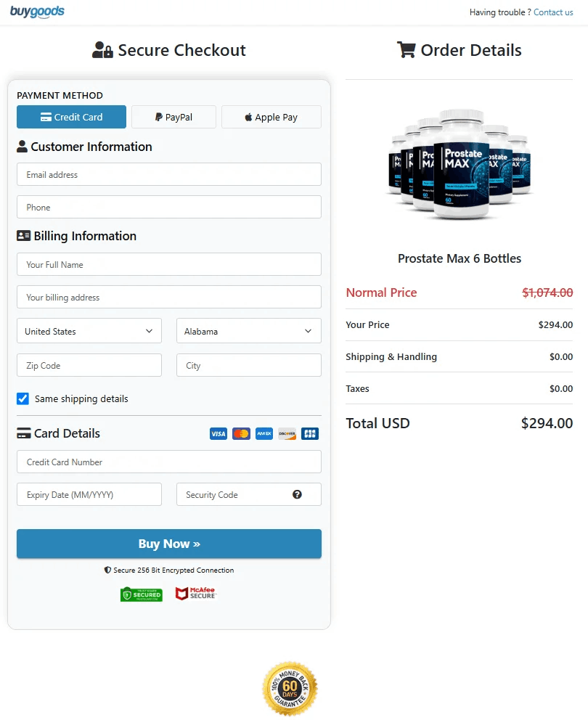Click the Discover card icon
Screen dimensions: 588x720
tap(287, 433)
